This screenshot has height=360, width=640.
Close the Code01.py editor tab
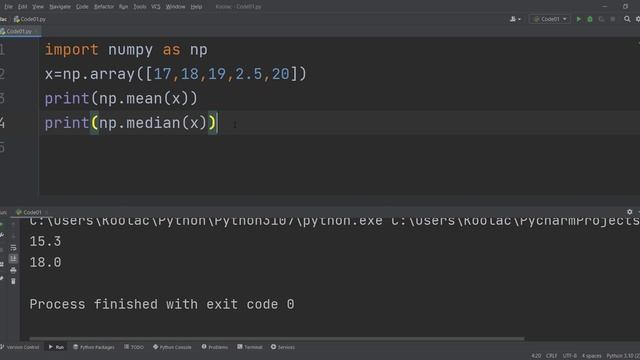(37, 31)
